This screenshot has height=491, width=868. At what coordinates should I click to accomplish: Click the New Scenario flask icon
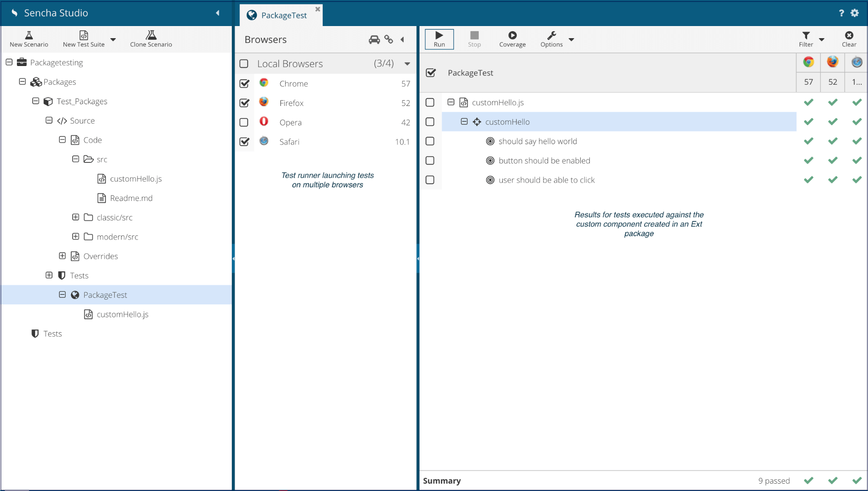point(29,35)
